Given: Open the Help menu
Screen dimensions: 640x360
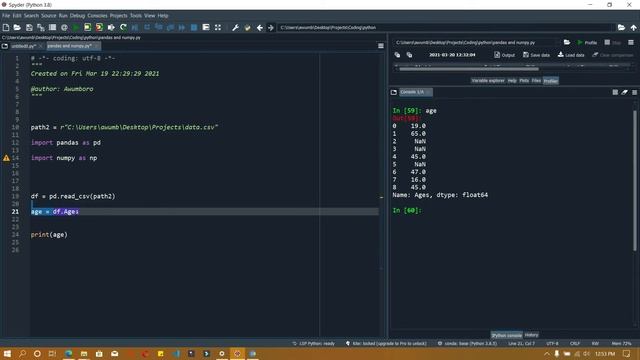Looking at the screenshot, I should click(163, 16).
